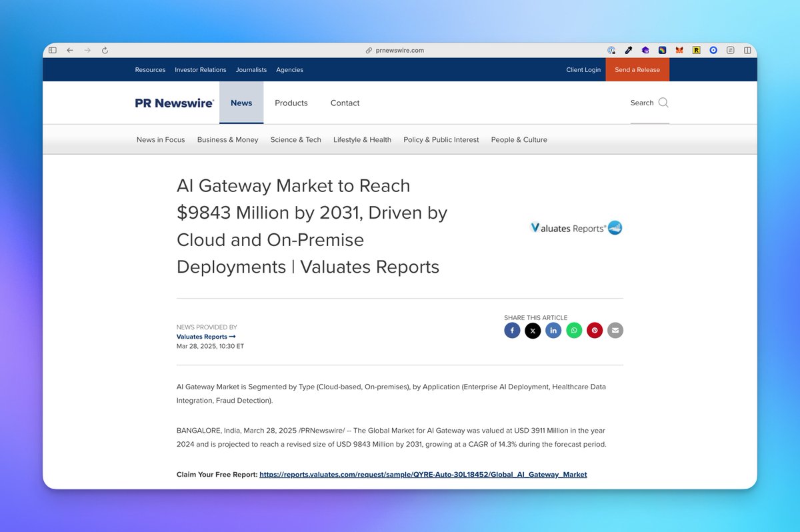Click the Search field label

click(x=642, y=103)
